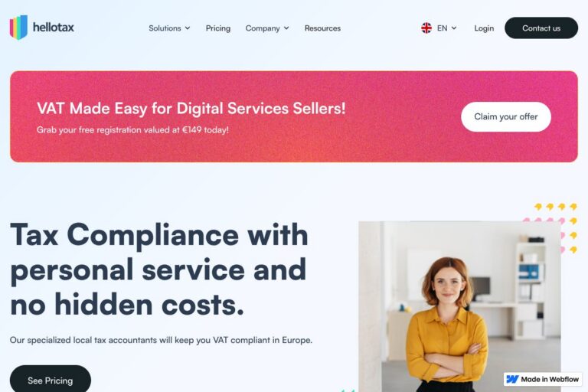
Task: Click the Contact us button
Action: (541, 28)
